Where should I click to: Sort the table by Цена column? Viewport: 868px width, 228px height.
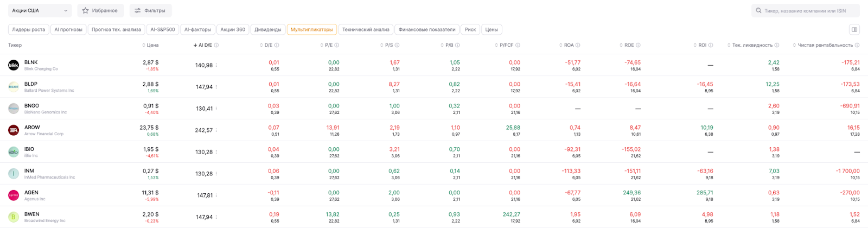pos(150,46)
